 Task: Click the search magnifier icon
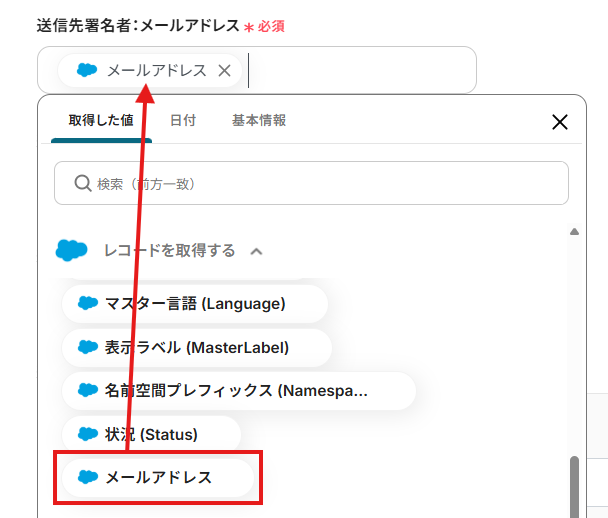coord(83,184)
